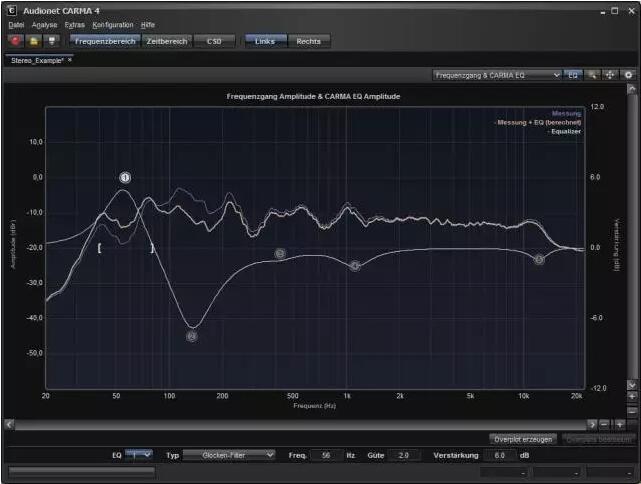Open the Frequenzgang & CARMA EQ dropdown

498,75
